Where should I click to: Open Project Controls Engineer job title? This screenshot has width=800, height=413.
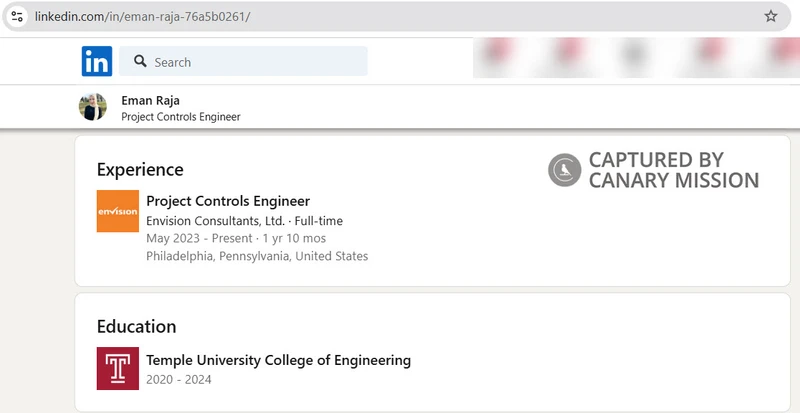[x=228, y=201]
